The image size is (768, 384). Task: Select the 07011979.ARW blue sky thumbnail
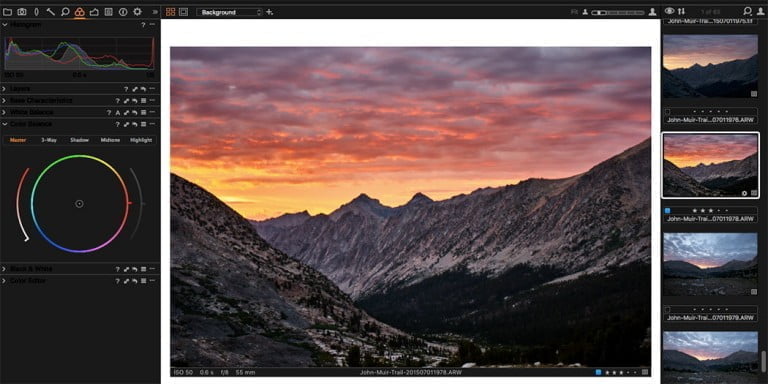pos(710,264)
